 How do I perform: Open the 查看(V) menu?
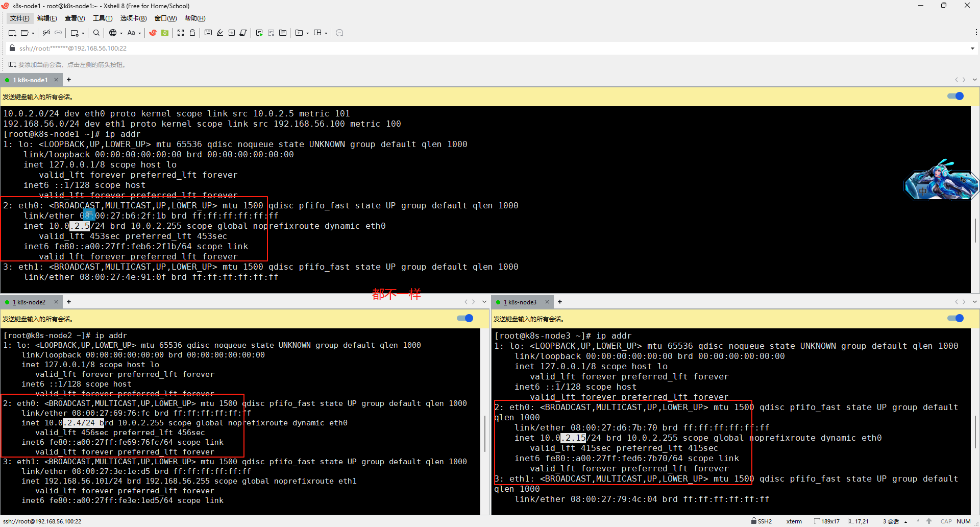tap(75, 18)
